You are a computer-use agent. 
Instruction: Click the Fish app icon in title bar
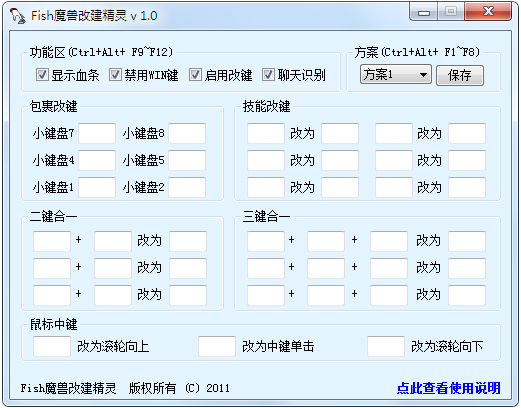[x=17, y=16]
